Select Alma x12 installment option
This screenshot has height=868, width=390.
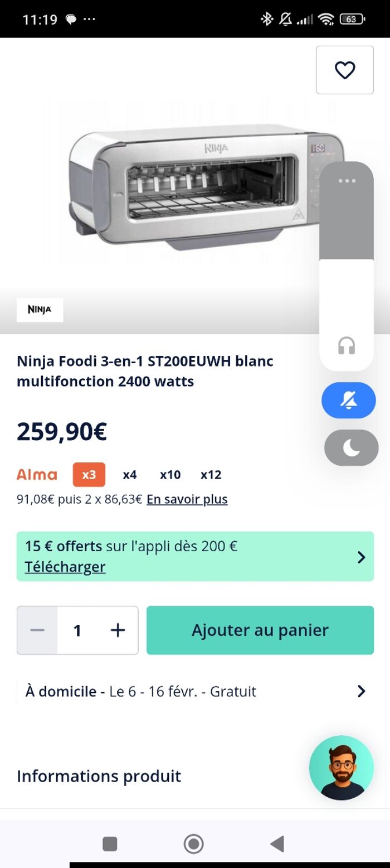click(x=211, y=475)
